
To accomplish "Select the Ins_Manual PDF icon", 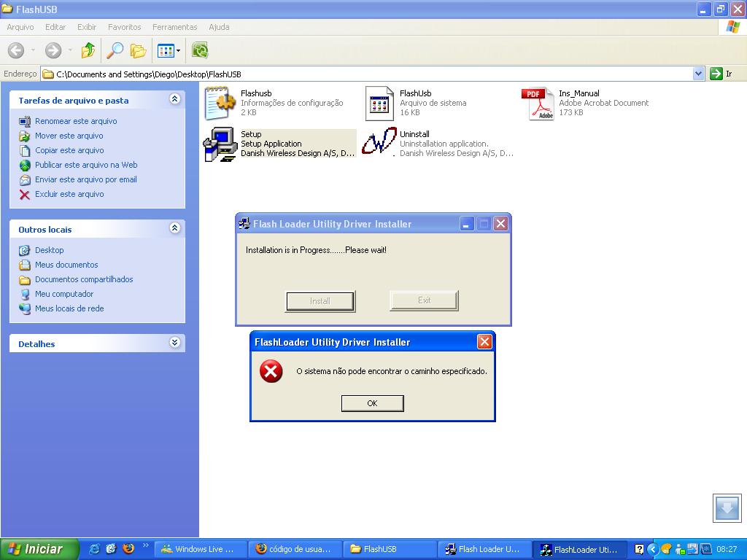I will click(x=538, y=104).
